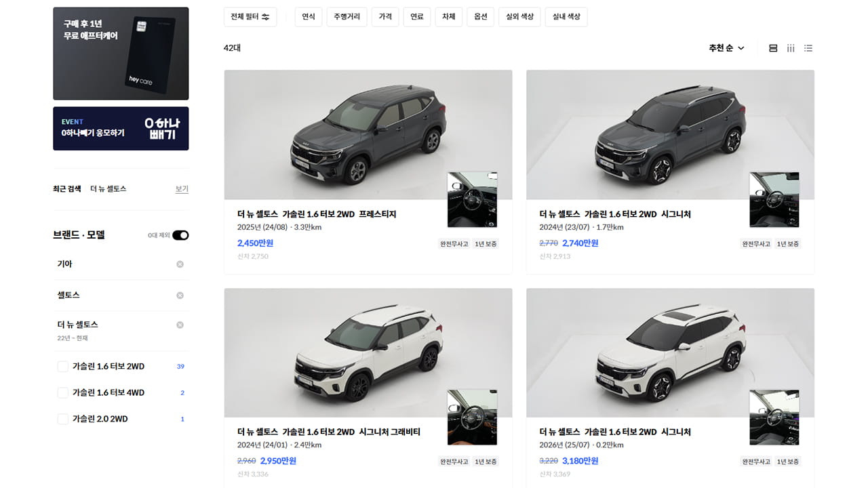This screenshot has width=868, height=488.
Task: Remove the 더 뉴 셀토스 filter
Action: [180, 325]
